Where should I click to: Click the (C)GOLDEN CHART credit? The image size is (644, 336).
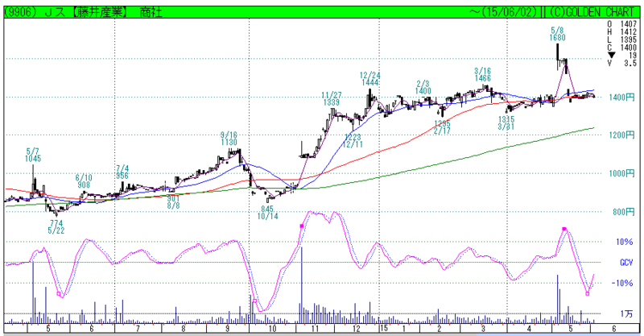pos(592,12)
